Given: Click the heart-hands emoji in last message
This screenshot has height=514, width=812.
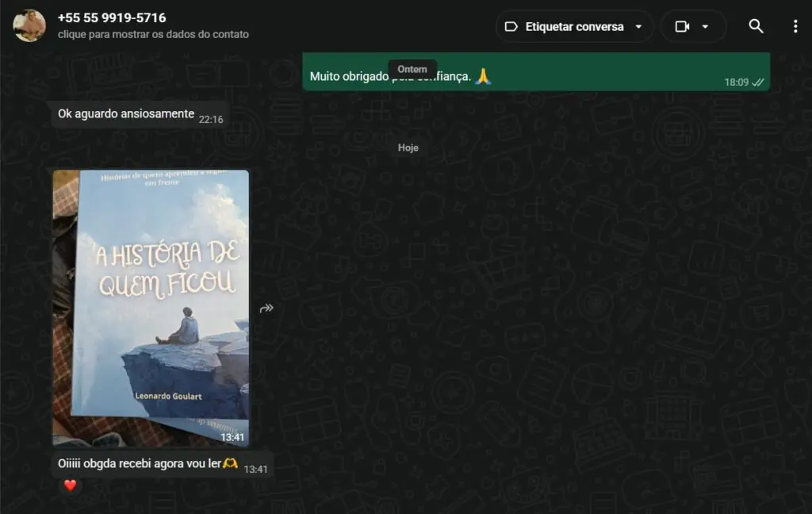Looking at the screenshot, I should click(231, 463).
